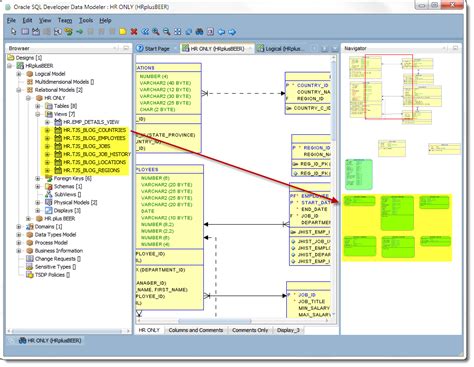
Task: Expand the Foreign Keys [6] node
Action: [x=38, y=178]
